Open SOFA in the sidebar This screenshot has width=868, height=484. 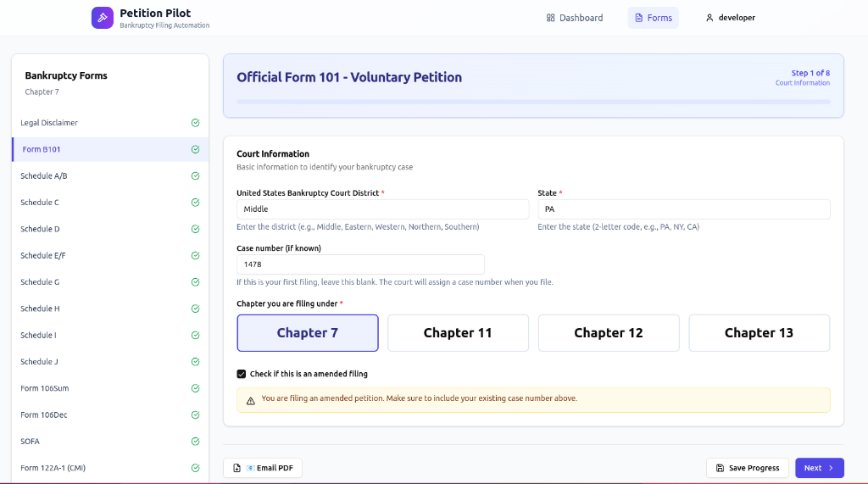[x=110, y=442]
